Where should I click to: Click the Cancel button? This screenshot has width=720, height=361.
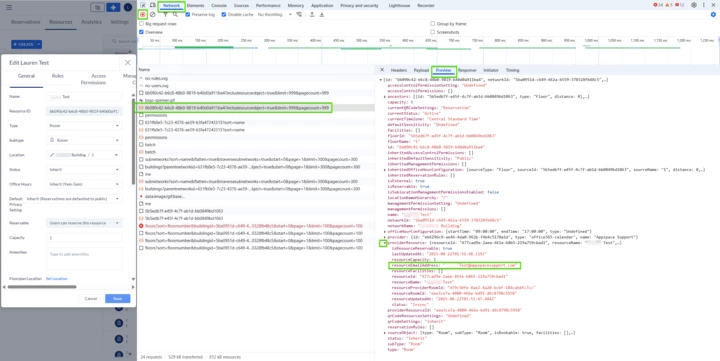(x=91, y=299)
